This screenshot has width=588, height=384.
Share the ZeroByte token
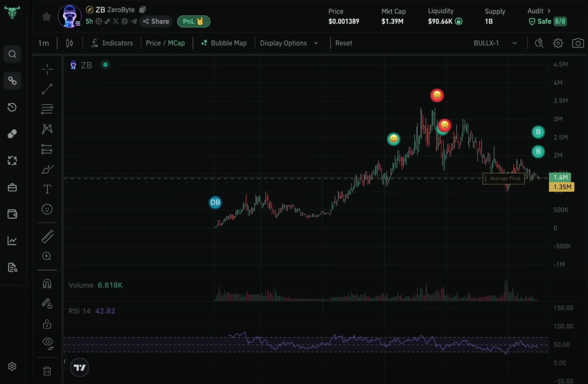[x=156, y=21]
